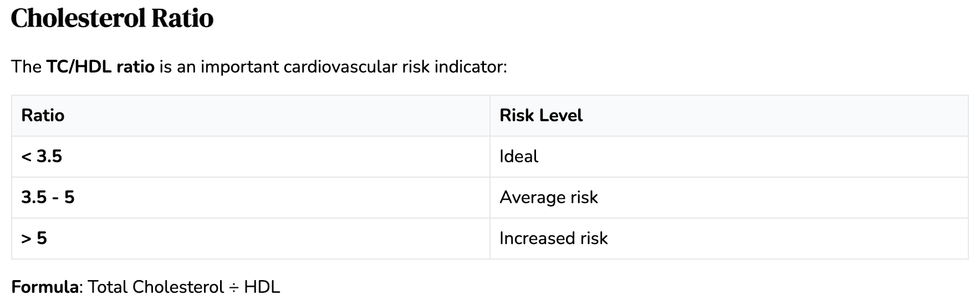Click the word "Ratio" in the page heading
This screenshot has width=980, height=300.
coord(182,18)
